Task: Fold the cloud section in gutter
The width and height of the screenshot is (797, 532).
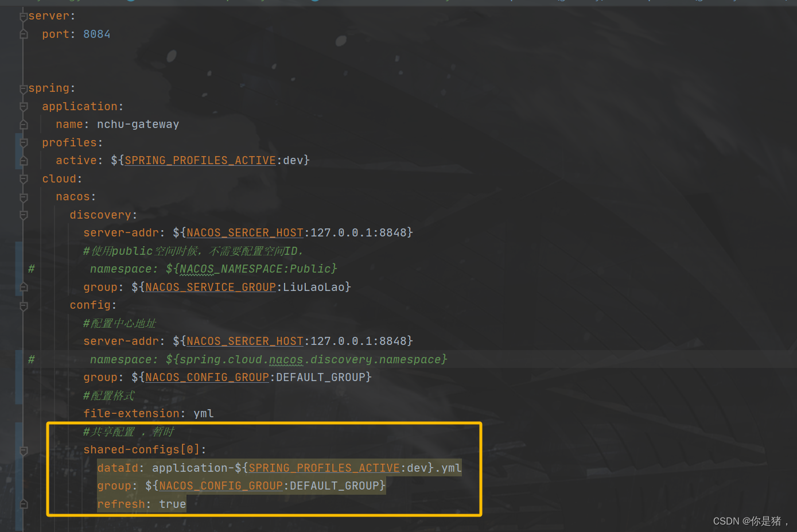Action: pyautogui.click(x=24, y=179)
